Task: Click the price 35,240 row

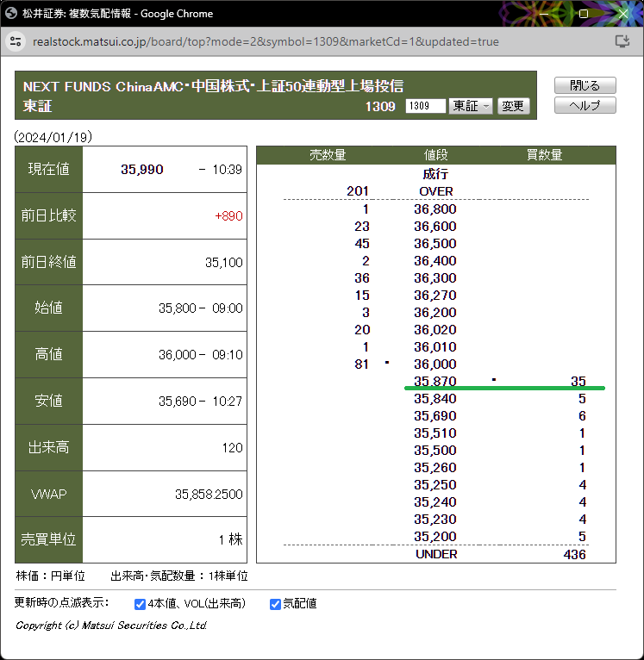Action: [435, 502]
